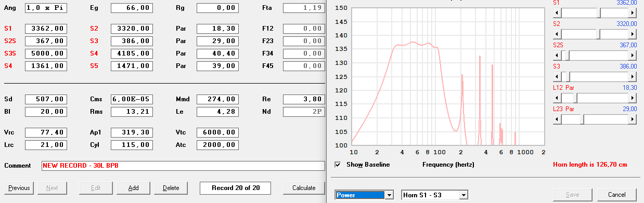Click the S5 input field 1471,00
Screen dimensions: 644x203
click(132, 66)
